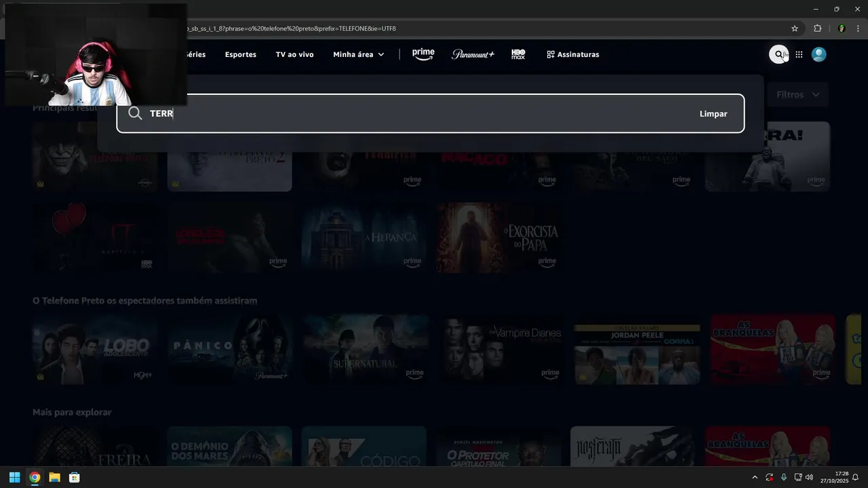Open volume control in tray

coord(809,477)
